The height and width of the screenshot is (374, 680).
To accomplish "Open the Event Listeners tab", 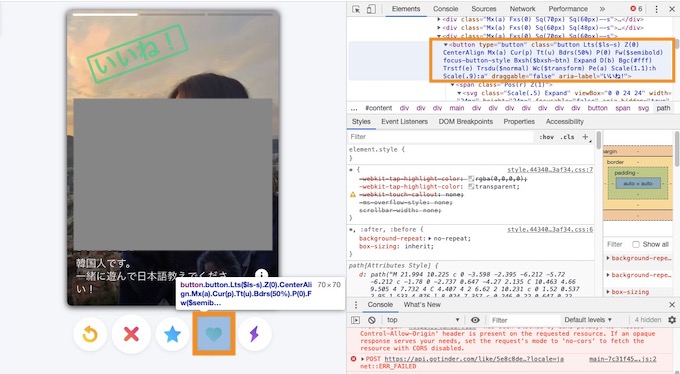I will pyautogui.click(x=404, y=121).
